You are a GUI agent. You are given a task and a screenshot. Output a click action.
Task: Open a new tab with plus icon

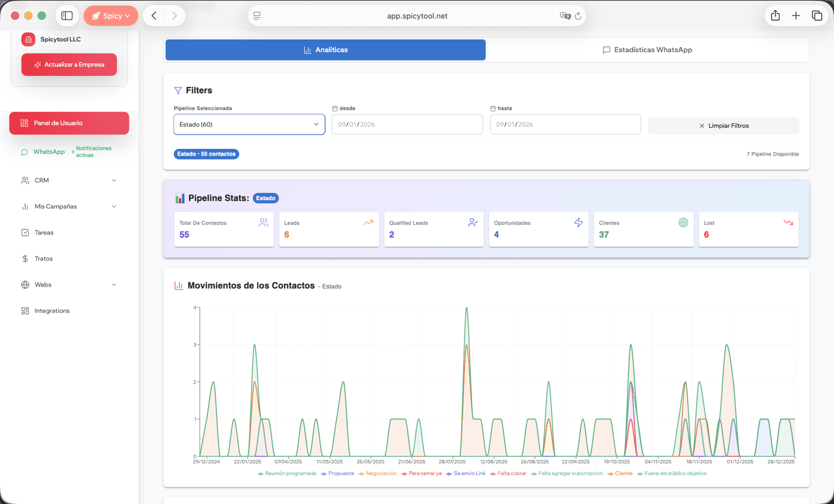click(795, 16)
